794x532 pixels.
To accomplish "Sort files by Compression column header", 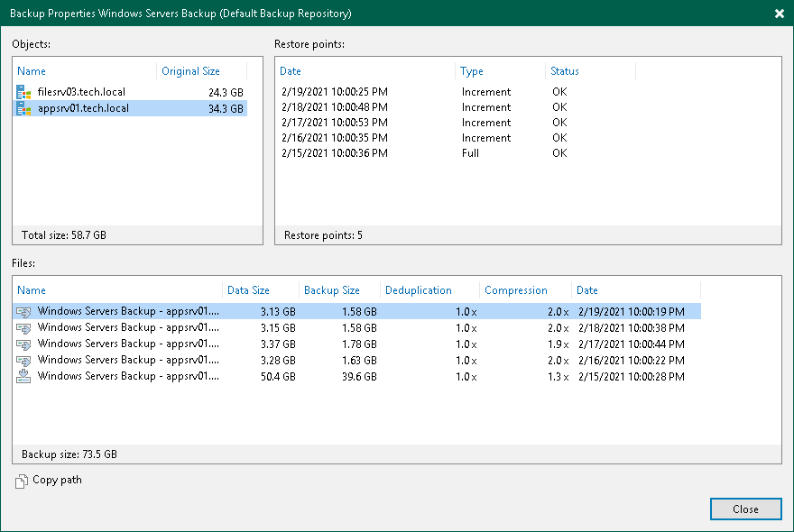I will tap(516, 290).
